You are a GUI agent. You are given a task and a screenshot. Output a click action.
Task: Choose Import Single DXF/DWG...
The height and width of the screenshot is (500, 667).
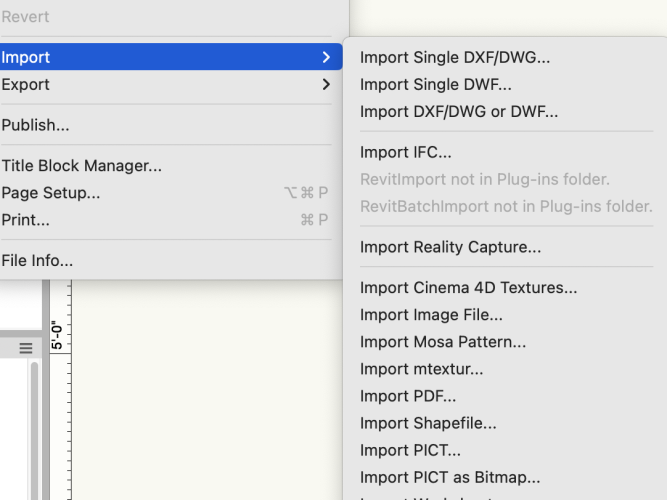(455, 58)
